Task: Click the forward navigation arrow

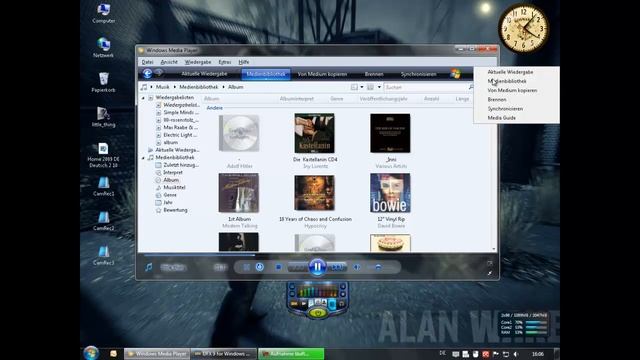Action: (x=159, y=73)
